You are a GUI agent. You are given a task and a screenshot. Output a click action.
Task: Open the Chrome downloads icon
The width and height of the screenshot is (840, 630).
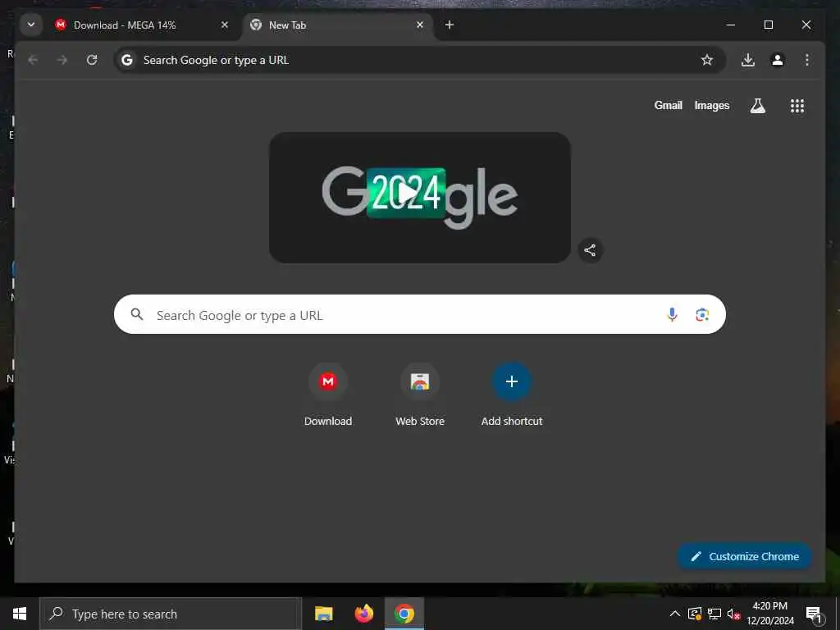[748, 60]
